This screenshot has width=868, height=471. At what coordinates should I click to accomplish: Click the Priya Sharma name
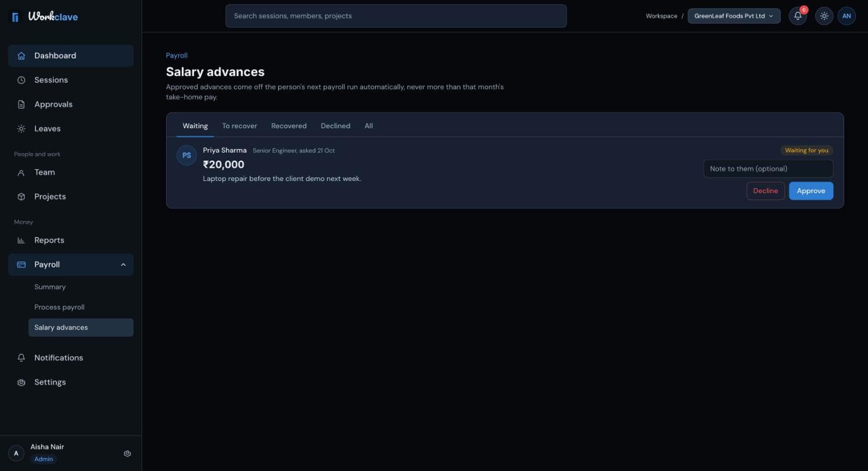tap(225, 150)
